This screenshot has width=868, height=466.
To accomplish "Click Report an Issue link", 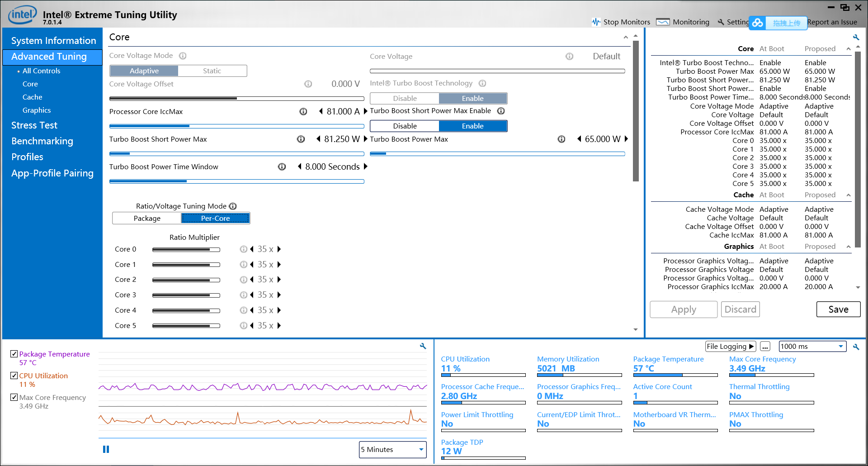I will click(832, 22).
